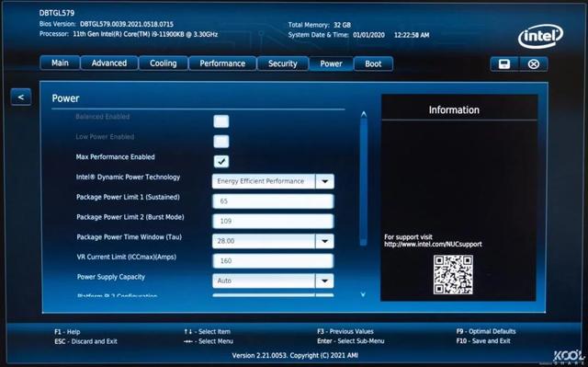Toggle the Low Power Enabled checkbox
Viewport: 588px width, 367px height.
coord(220,141)
